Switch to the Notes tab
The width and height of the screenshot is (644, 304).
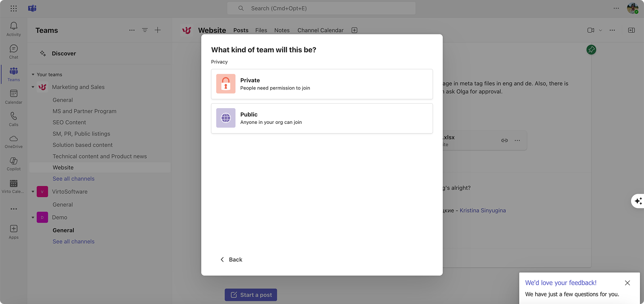coord(282,30)
